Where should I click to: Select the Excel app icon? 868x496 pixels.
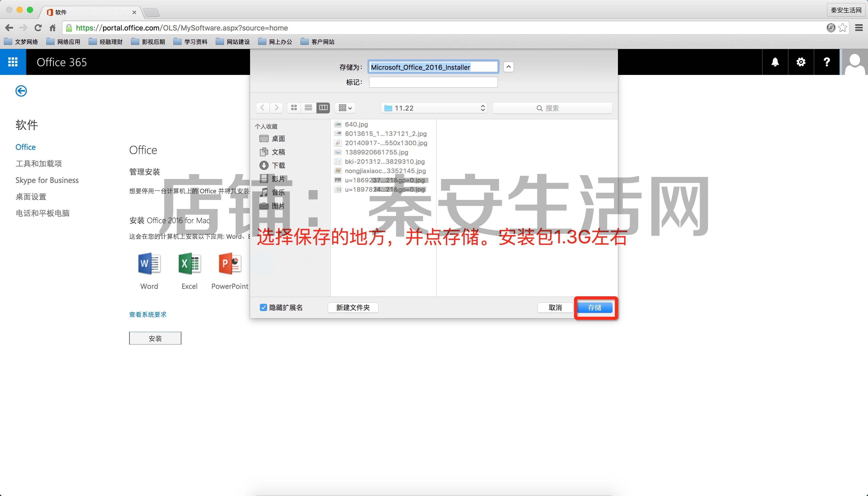click(189, 264)
